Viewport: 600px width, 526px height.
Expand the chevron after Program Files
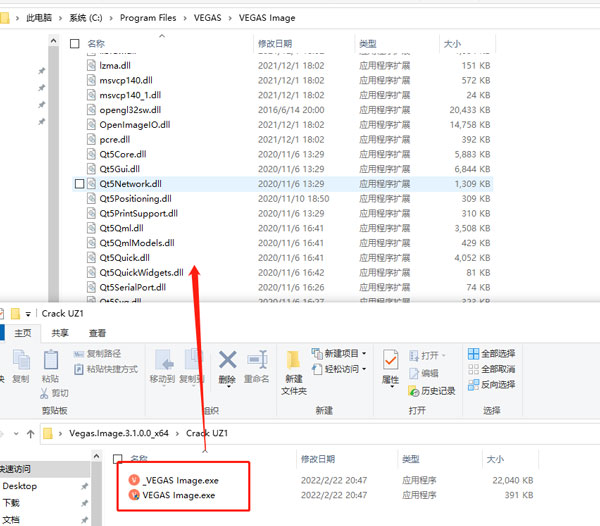(185, 18)
